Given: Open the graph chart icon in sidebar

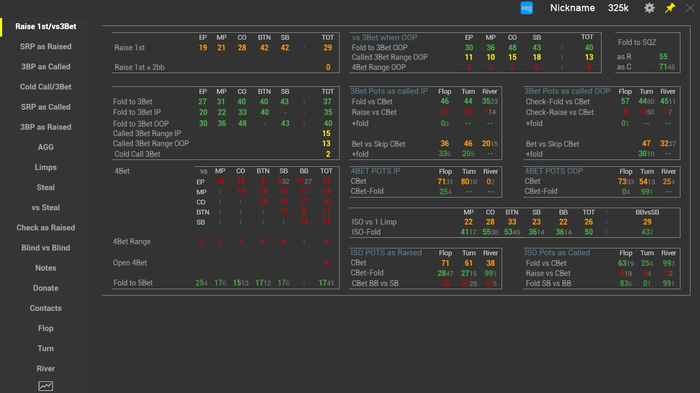Looking at the screenshot, I should point(46,386).
